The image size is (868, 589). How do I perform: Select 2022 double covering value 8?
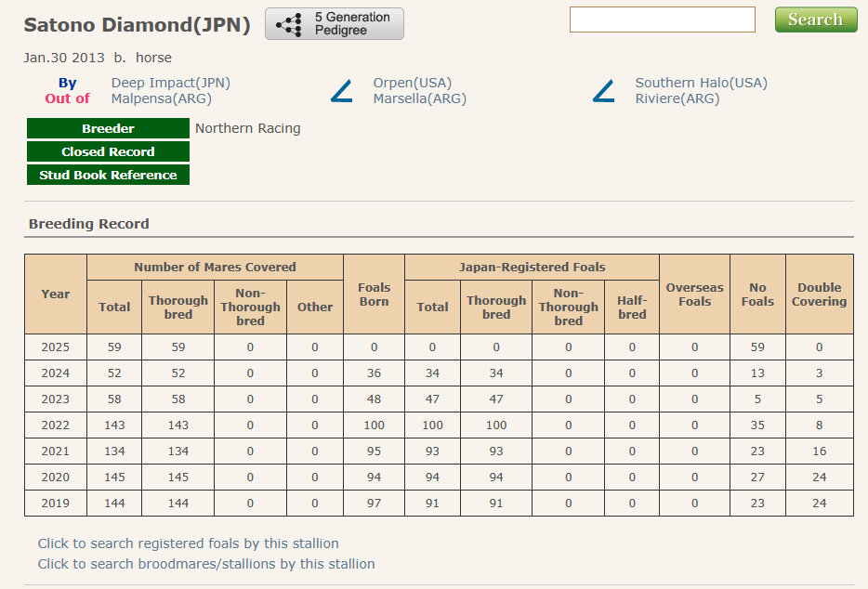point(820,425)
